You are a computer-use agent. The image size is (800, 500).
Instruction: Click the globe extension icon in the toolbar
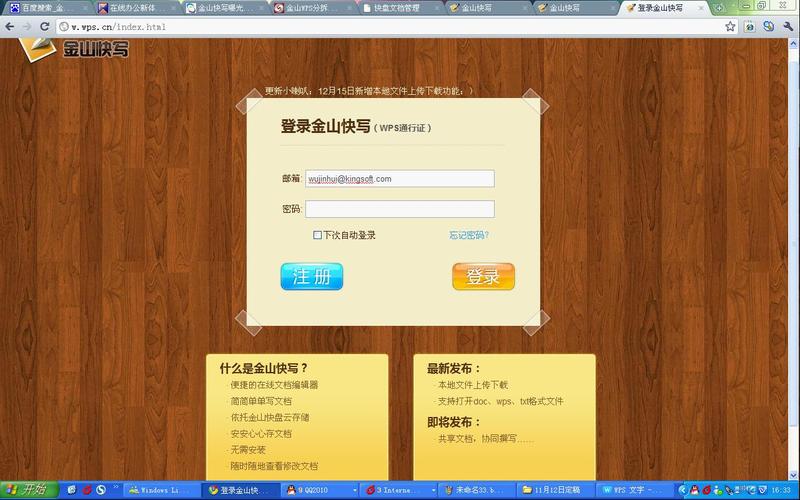768,27
